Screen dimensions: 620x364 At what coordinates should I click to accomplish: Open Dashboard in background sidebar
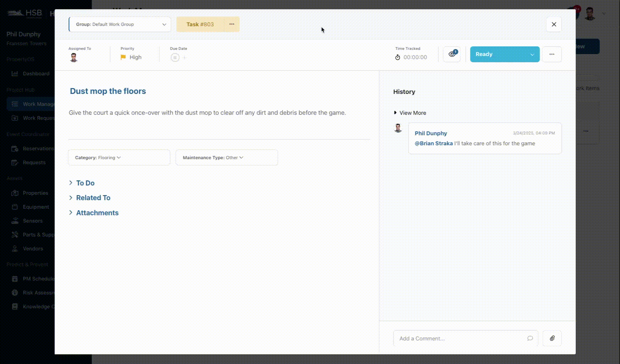[x=31, y=73]
